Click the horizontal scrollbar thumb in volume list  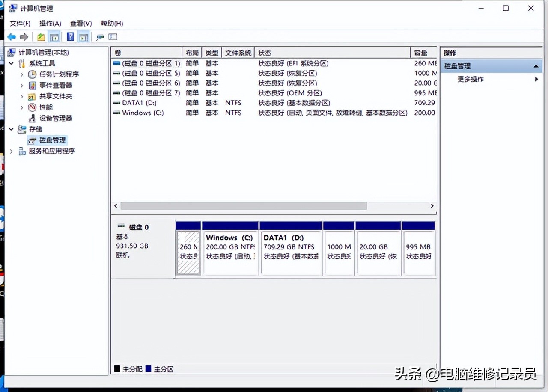(x=244, y=206)
